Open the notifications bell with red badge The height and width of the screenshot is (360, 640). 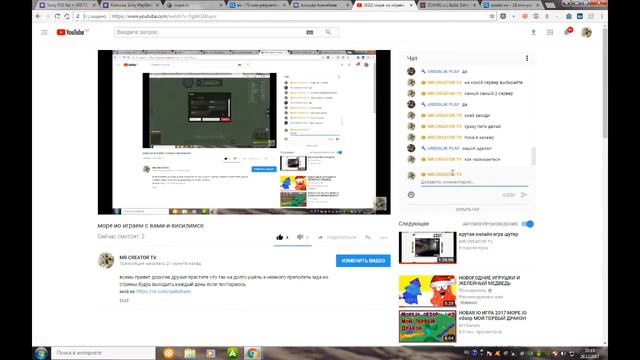568,31
